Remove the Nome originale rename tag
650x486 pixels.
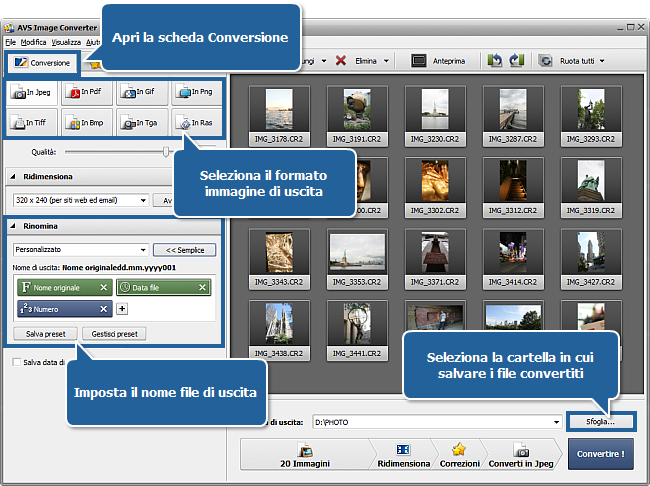pos(104,288)
